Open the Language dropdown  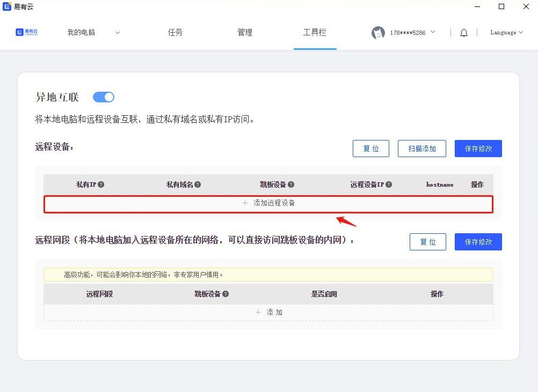pyautogui.click(x=507, y=32)
